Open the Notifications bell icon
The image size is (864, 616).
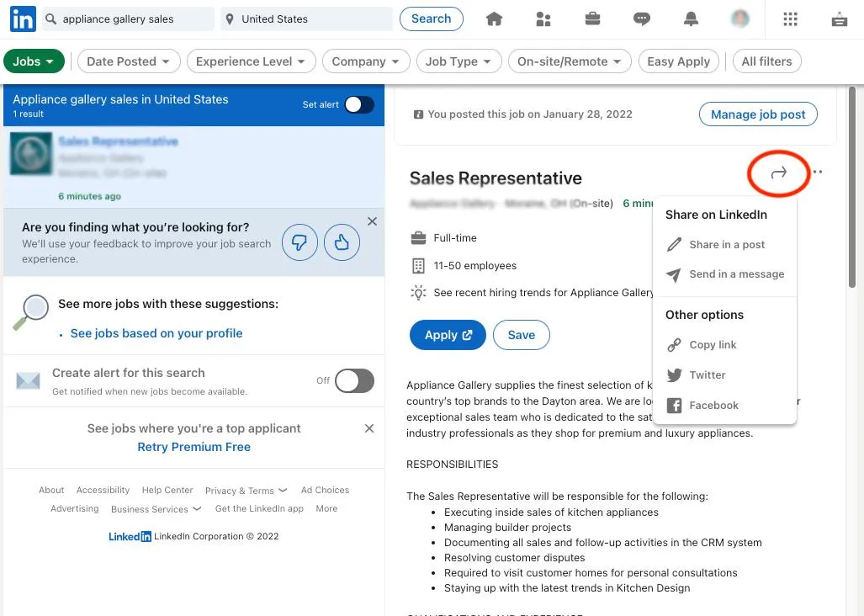[x=691, y=19]
